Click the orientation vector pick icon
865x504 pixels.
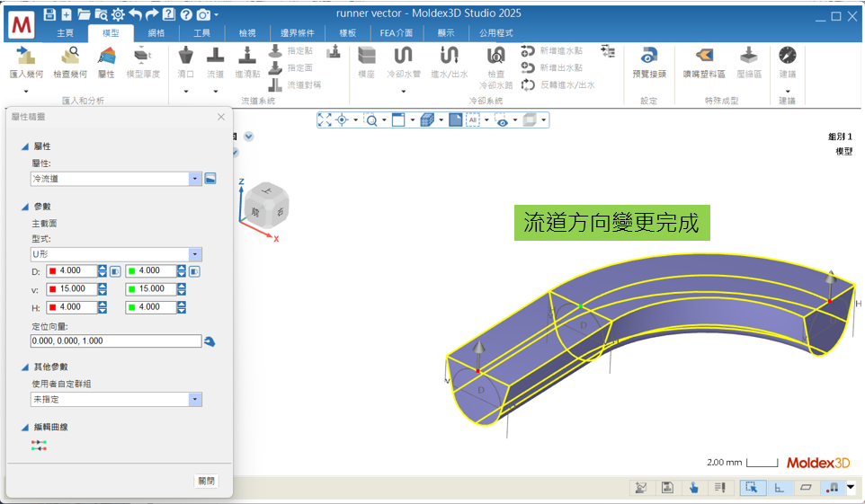(210, 341)
